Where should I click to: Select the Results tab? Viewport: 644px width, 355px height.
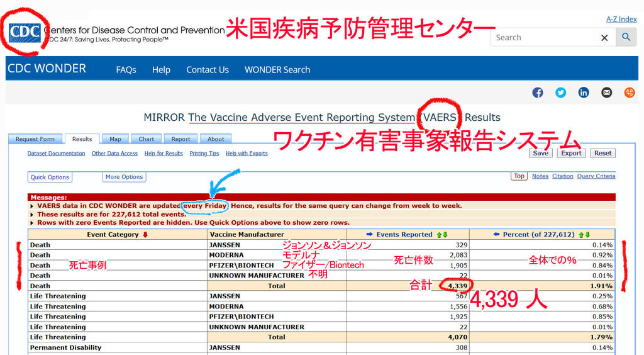[x=82, y=139]
